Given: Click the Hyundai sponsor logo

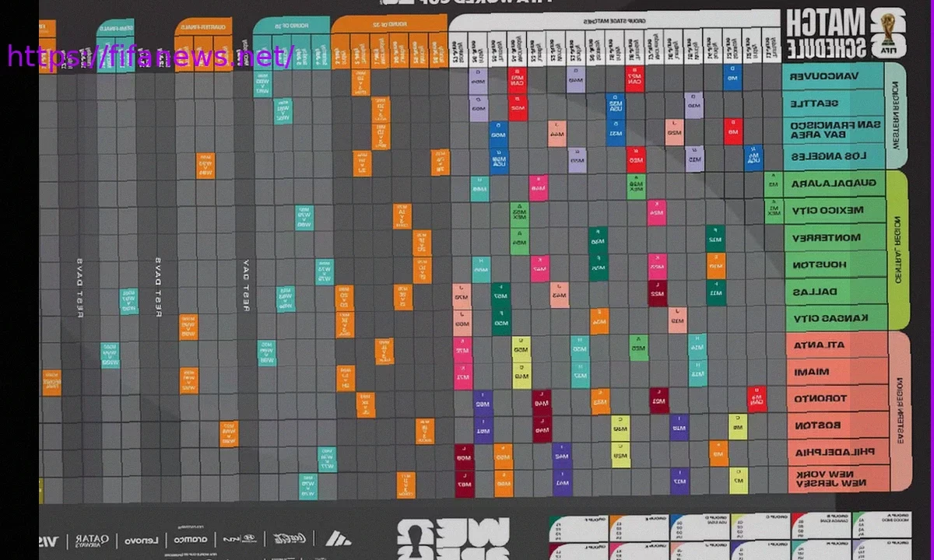Looking at the screenshot, I should pos(240,538).
